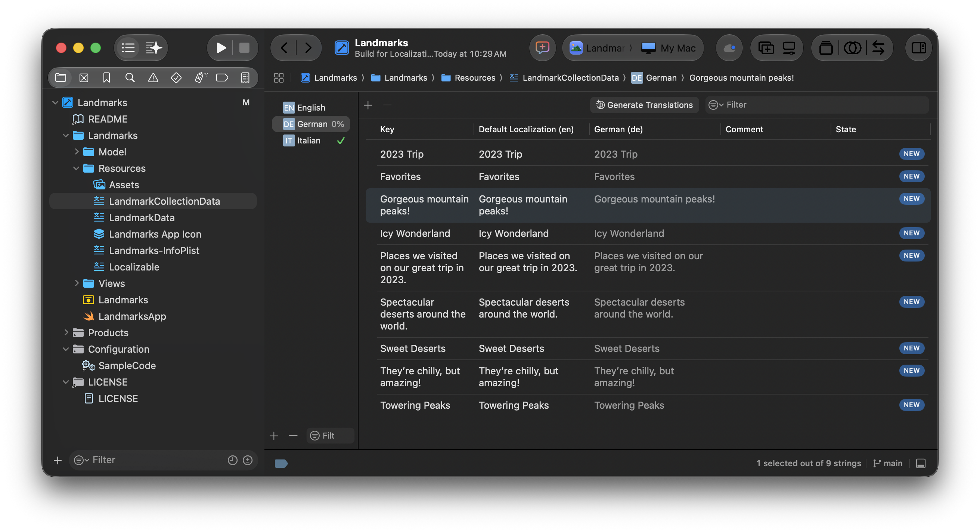Select the German translation for Icy Wonderland
Screen dimensions: 980x532
[x=629, y=233]
